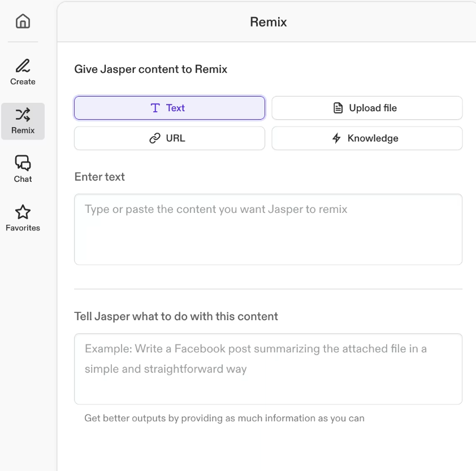476x471 pixels.
Task: Go to Home via house icon
Action: [23, 22]
